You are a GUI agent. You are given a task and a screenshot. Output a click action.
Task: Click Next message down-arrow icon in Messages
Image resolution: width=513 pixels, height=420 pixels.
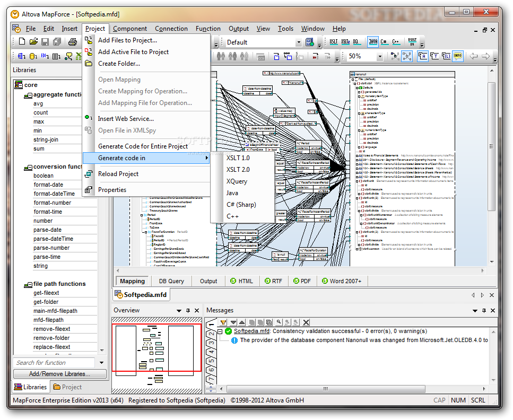point(233,322)
